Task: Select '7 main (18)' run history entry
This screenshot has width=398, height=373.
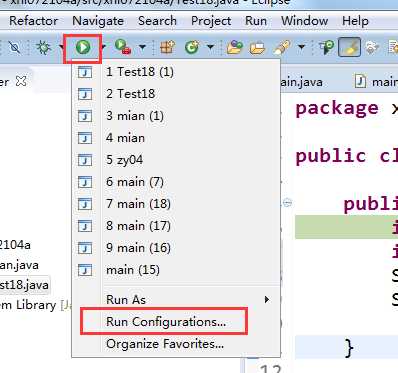Action: [x=176, y=204]
